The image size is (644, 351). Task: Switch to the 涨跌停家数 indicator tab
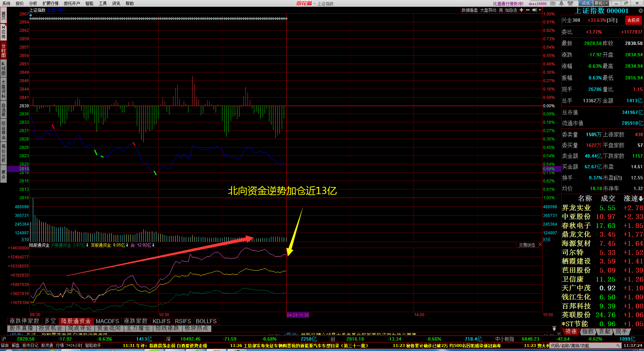[x=24, y=321]
